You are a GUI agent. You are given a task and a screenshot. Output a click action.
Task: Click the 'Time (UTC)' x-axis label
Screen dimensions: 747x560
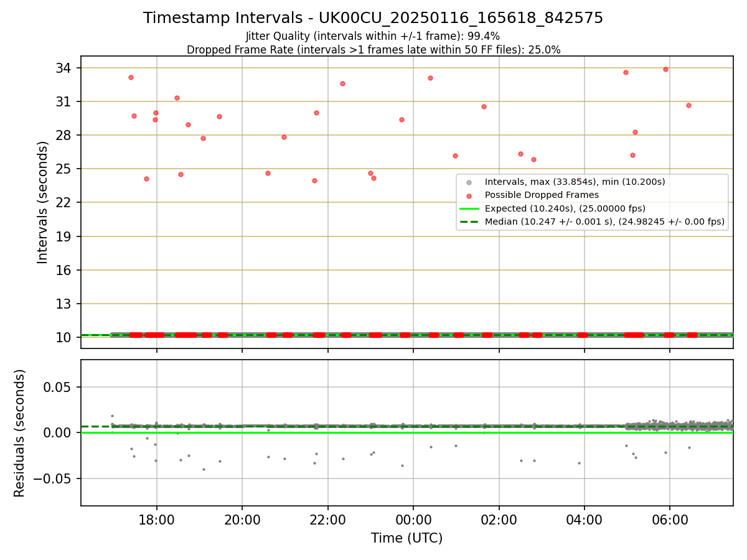(x=406, y=538)
